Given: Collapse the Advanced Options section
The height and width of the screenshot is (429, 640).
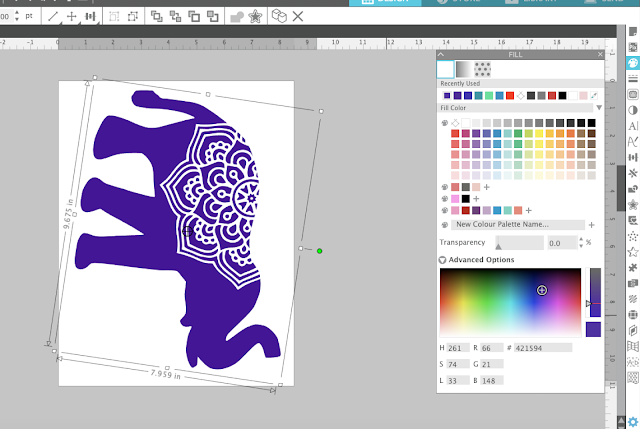Looking at the screenshot, I should click(x=442, y=260).
